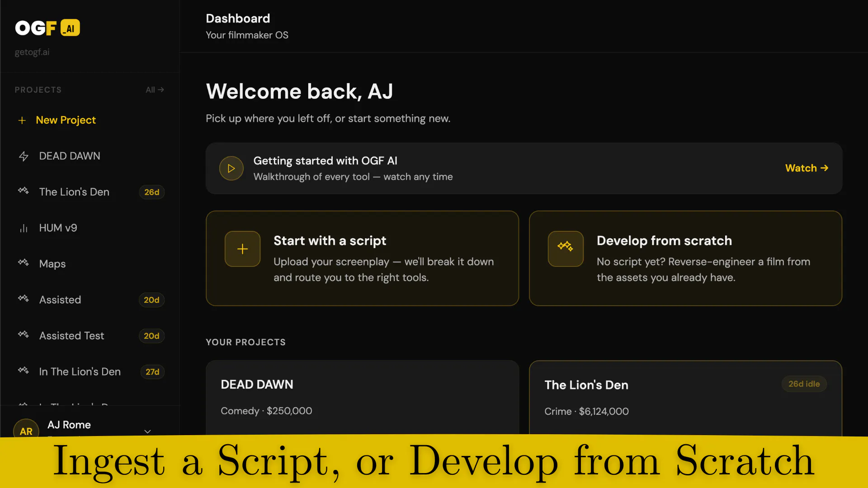The width and height of the screenshot is (868, 488).
Task: Open All projects link in sidebar
Action: (155, 90)
